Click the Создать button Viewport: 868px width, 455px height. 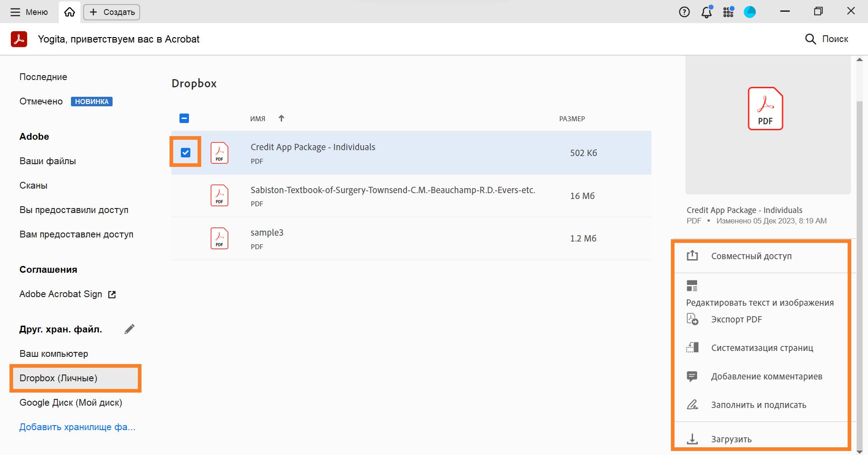[x=112, y=12]
